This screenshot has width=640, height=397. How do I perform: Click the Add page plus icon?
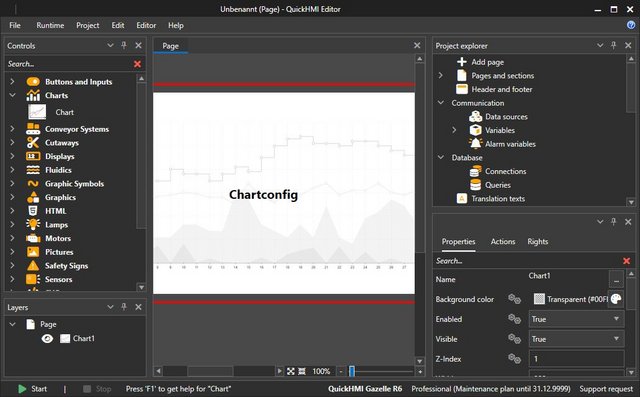coord(462,62)
